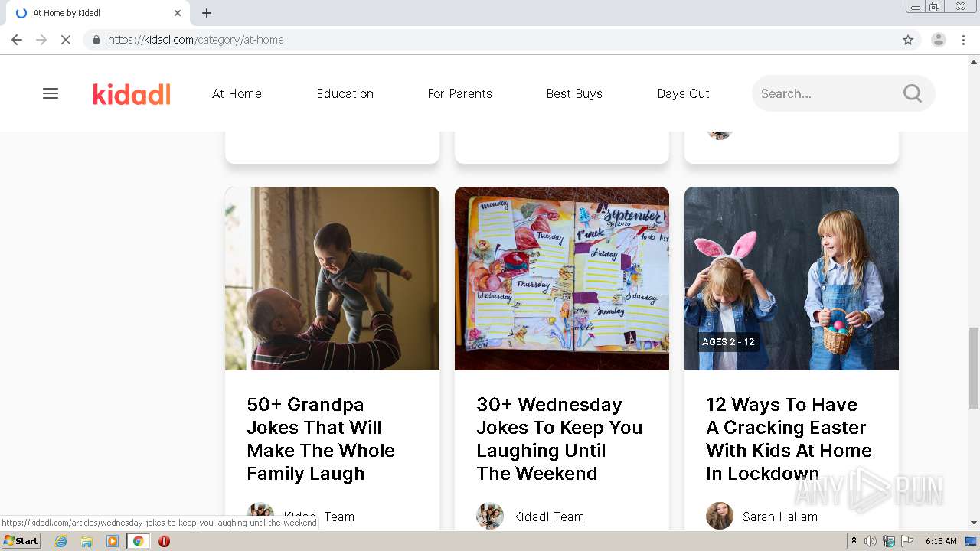Open Days Out menu item
Screen dimensions: 980x551
(683, 93)
